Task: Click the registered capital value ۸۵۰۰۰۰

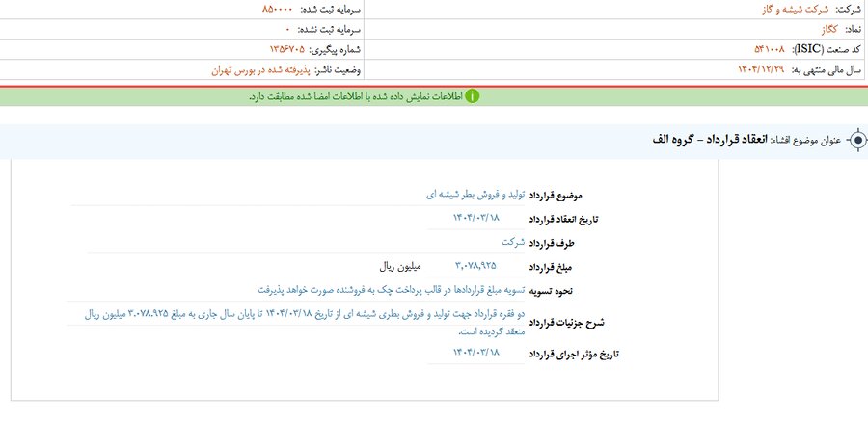Action: coord(278,10)
